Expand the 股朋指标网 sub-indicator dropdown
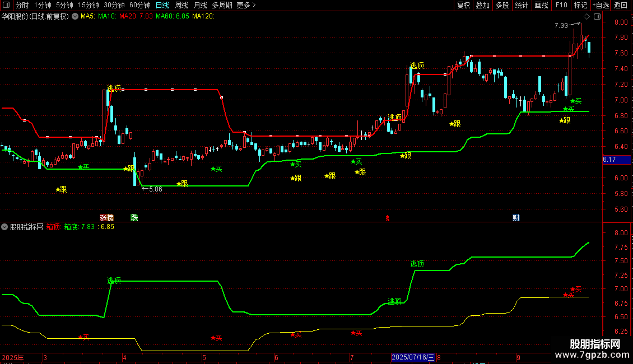This screenshot has height=364, width=633. point(4,227)
